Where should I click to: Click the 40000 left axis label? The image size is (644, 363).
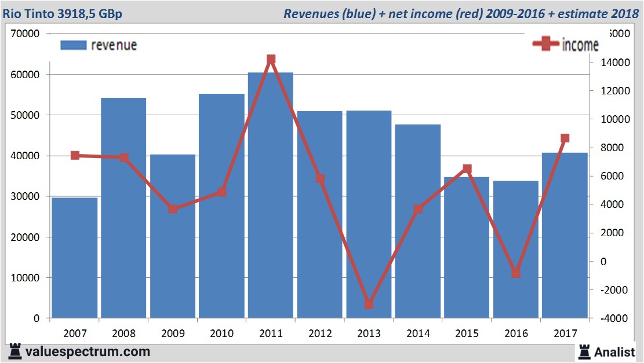point(25,156)
